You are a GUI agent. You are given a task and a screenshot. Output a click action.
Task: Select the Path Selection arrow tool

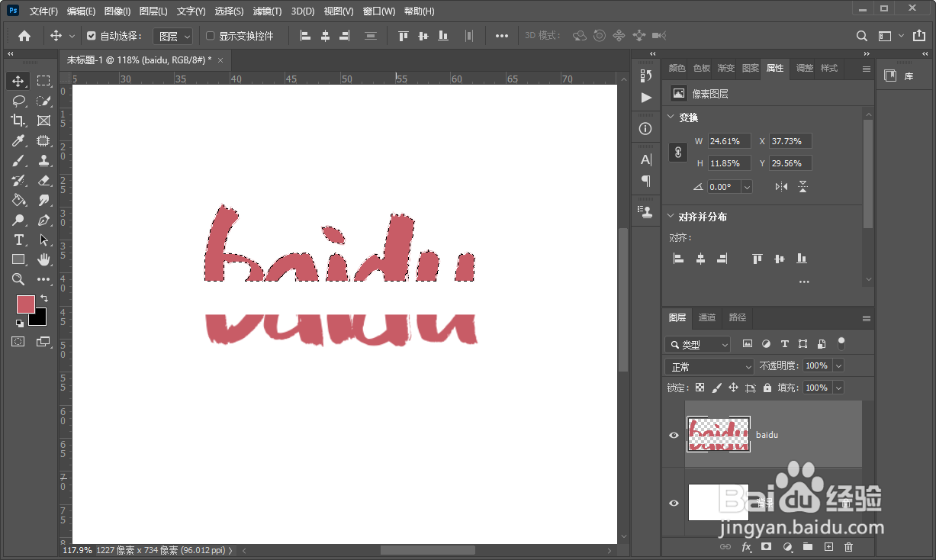(x=44, y=240)
